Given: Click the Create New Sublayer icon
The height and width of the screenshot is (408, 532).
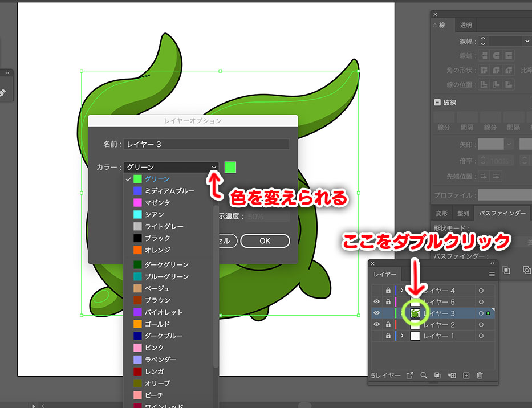Looking at the screenshot, I should [x=452, y=376].
